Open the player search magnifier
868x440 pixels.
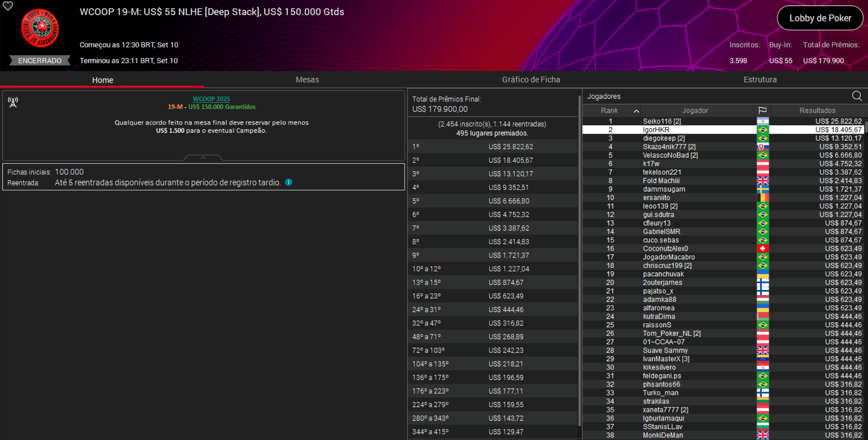[856, 96]
